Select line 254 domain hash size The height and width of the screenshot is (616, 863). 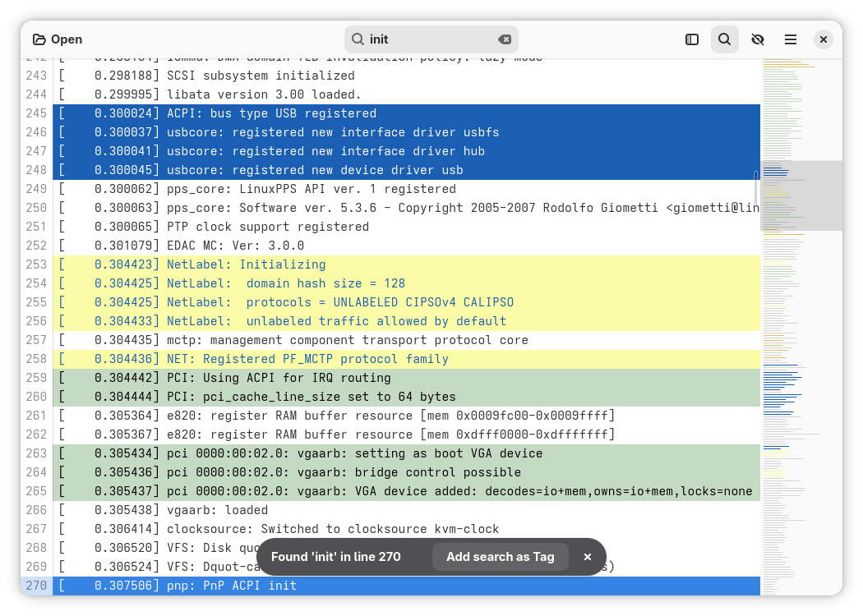pyautogui.click(x=406, y=283)
